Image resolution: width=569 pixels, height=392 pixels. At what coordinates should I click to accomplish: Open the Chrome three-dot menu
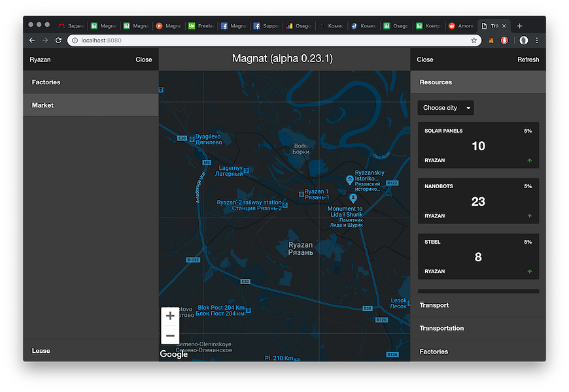click(537, 41)
